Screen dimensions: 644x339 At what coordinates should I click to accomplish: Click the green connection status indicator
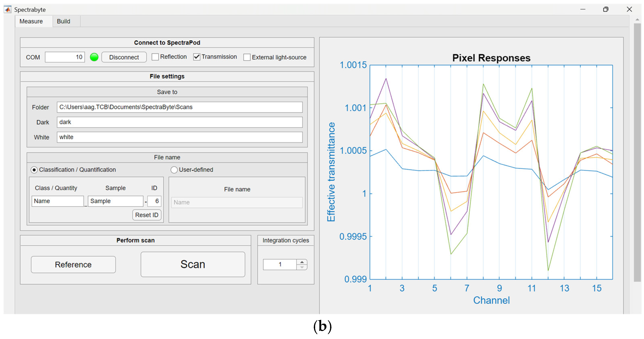click(94, 57)
